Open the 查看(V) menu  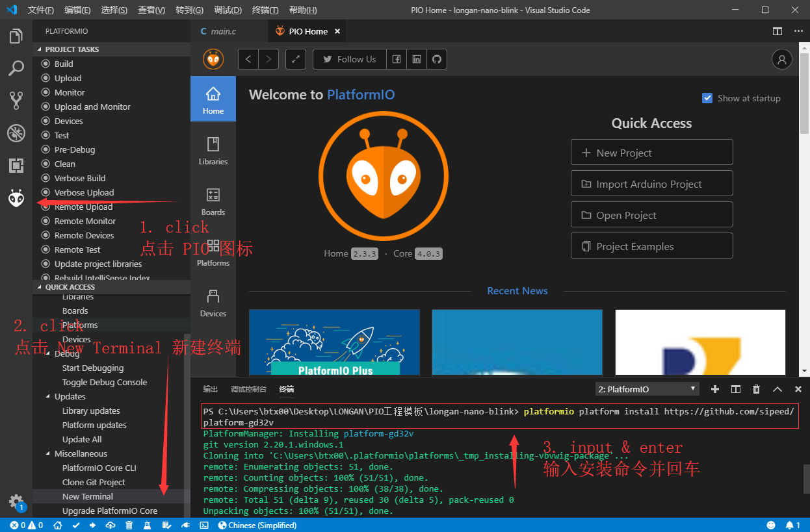151,10
